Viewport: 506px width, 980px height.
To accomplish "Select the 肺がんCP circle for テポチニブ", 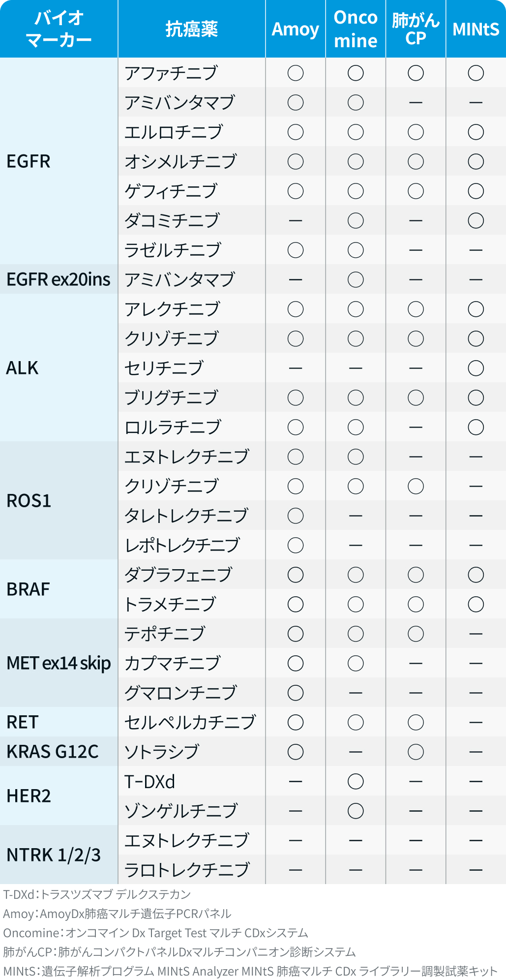I will tap(416, 634).
